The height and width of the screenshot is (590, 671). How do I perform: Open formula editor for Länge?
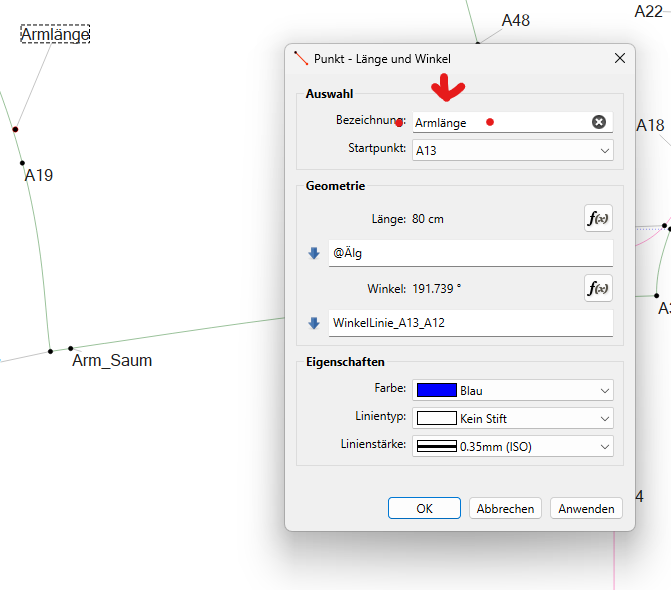pyautogui.click(x=598, y=218)
